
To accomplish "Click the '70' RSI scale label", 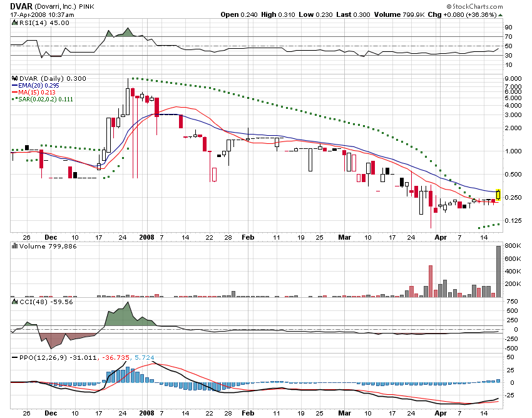I will [509, 37].
